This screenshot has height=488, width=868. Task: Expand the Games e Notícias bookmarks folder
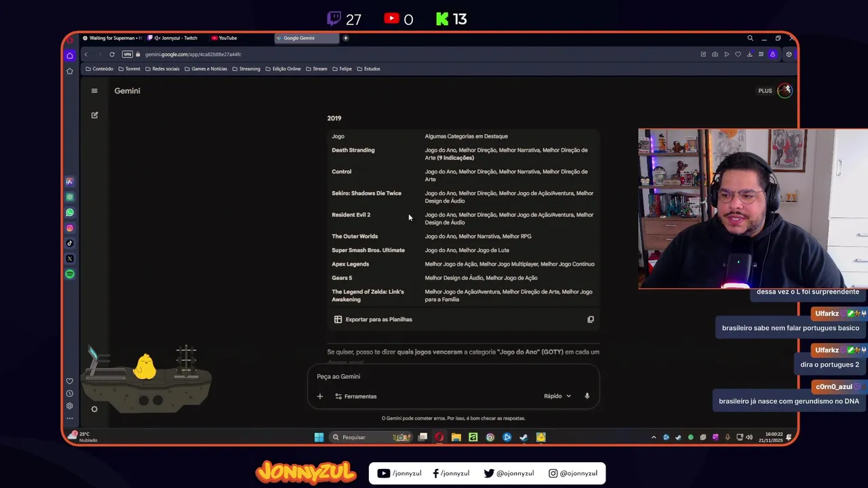(205, 68)
